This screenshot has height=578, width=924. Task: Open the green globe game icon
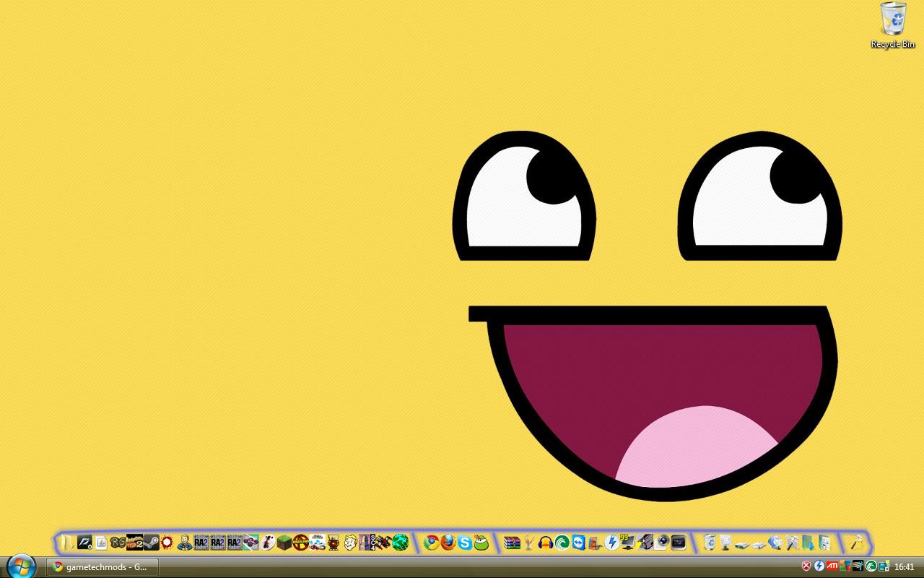point(401,542)
